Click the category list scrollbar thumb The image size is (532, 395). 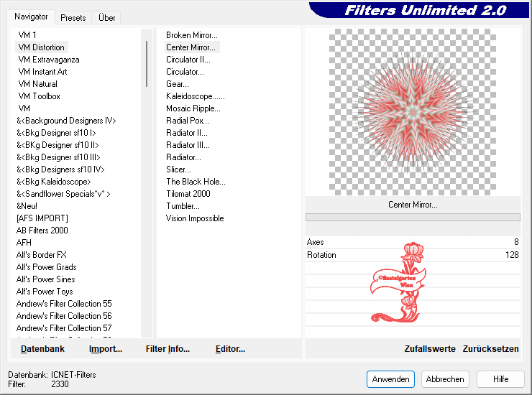(x=147, y=64)
